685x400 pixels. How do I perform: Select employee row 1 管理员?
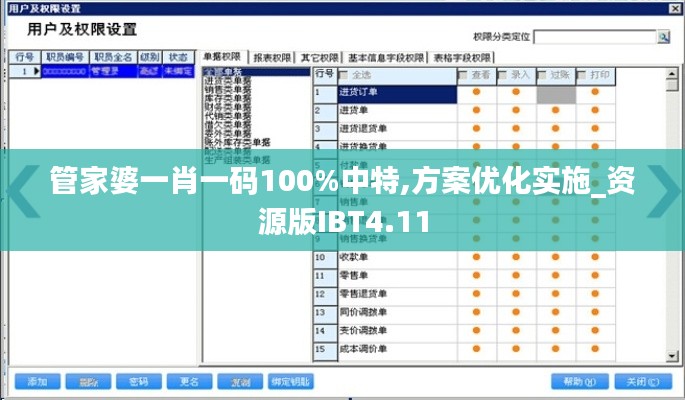point(102,71)
